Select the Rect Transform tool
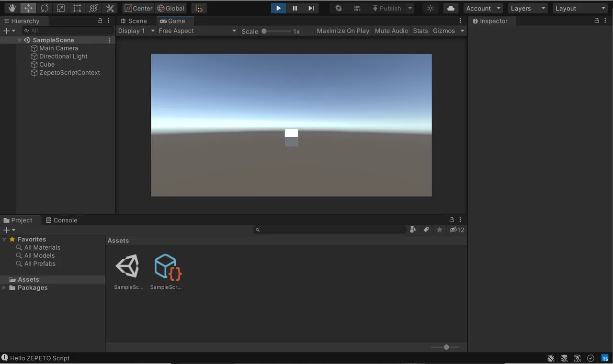This screenshot has height=364, width=613. pos(77,8)
